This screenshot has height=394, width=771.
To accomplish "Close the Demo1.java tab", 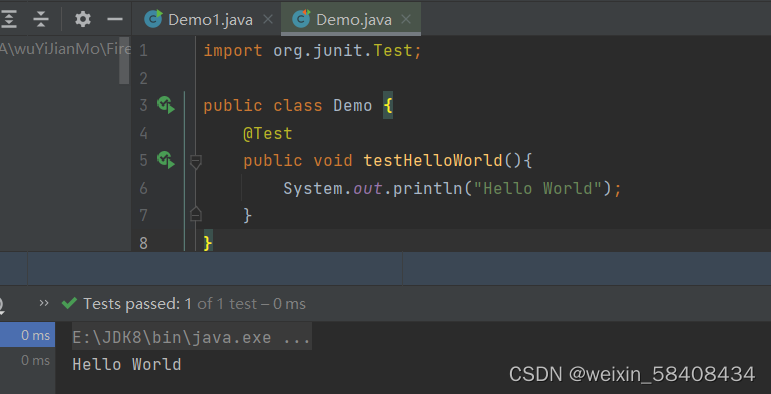I will (x=268, y=19).
